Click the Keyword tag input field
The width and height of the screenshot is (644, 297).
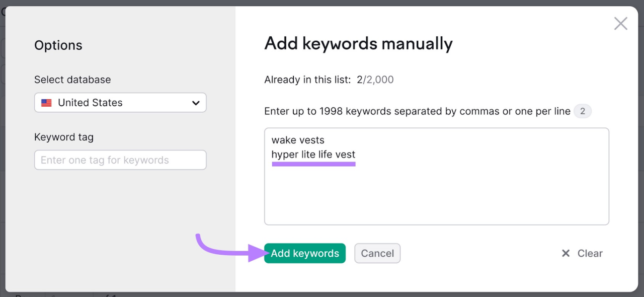click(x=120, y=160)
